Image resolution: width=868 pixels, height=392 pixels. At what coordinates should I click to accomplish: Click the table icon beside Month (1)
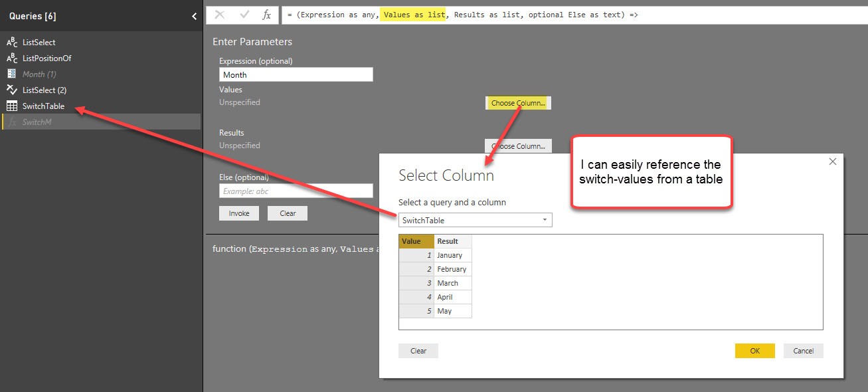[12, 74]
